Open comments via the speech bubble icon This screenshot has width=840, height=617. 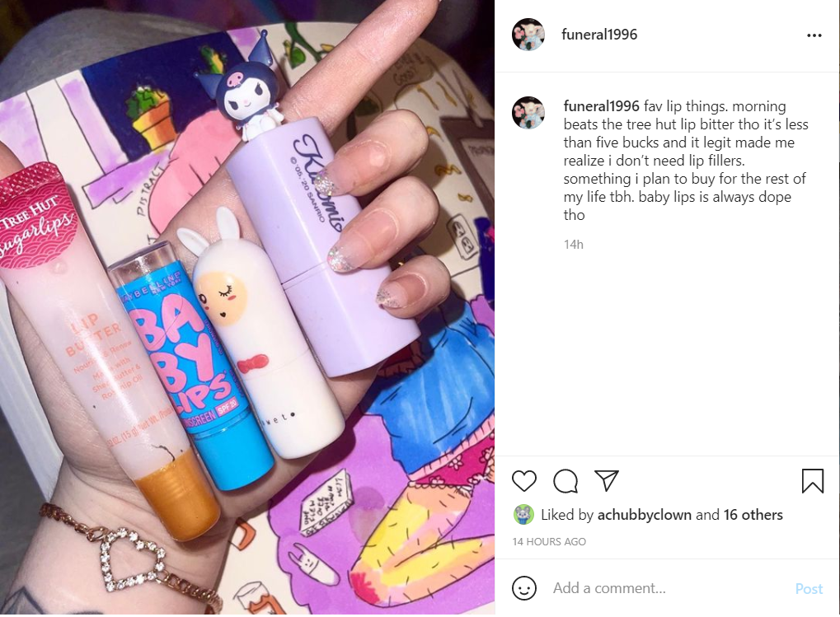pos(565,480)
